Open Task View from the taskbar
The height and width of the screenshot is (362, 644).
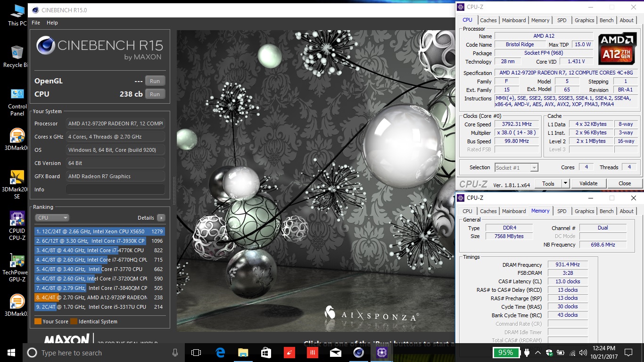196,353
